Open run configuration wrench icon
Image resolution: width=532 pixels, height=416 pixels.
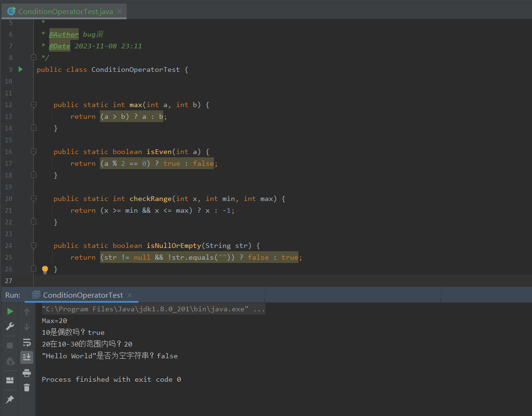pos(10,326)
